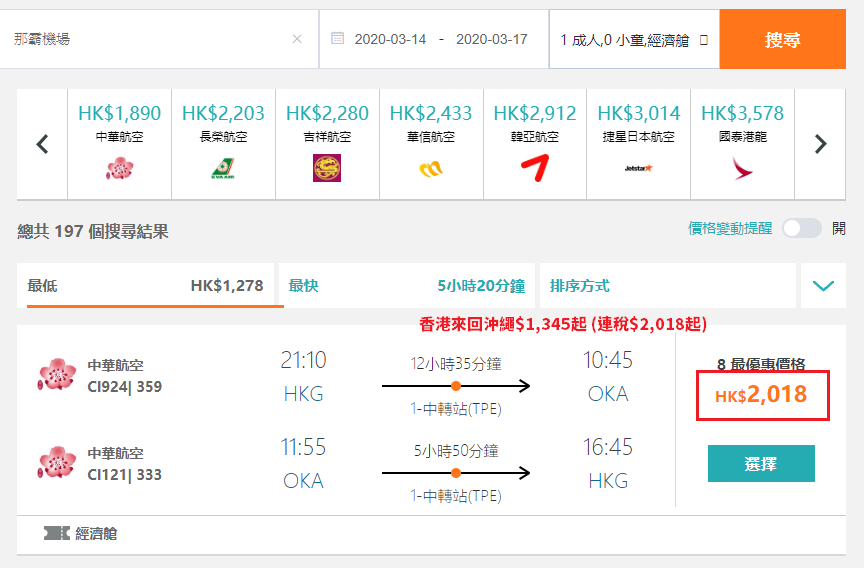Viewport: 864px width, 568px height.
Task: Select China Airlines plum blossom logo
Action: click(x=120, y=169)
